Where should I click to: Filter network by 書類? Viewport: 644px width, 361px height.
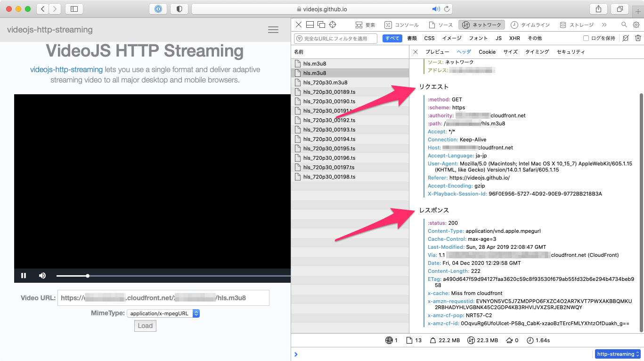click(412, 38)
